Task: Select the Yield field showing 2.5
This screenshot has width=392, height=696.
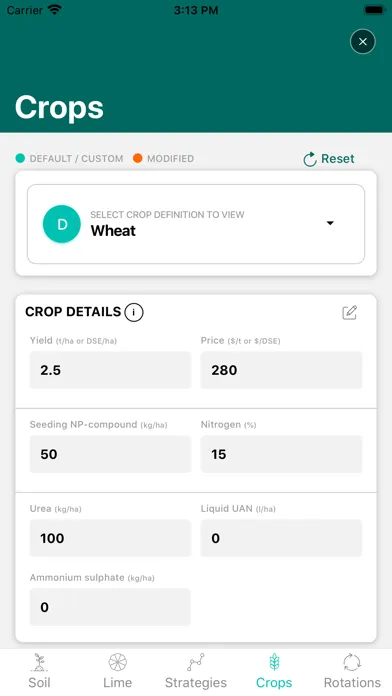Action: pyautogui.click(x=110, y=370)
